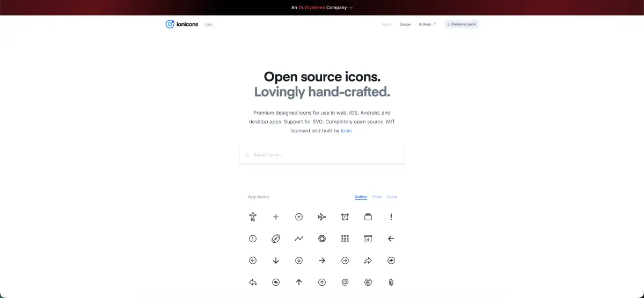644x298 pixels.
Task: Switch to the Sharp icon style tab
Action: point(392,197)
